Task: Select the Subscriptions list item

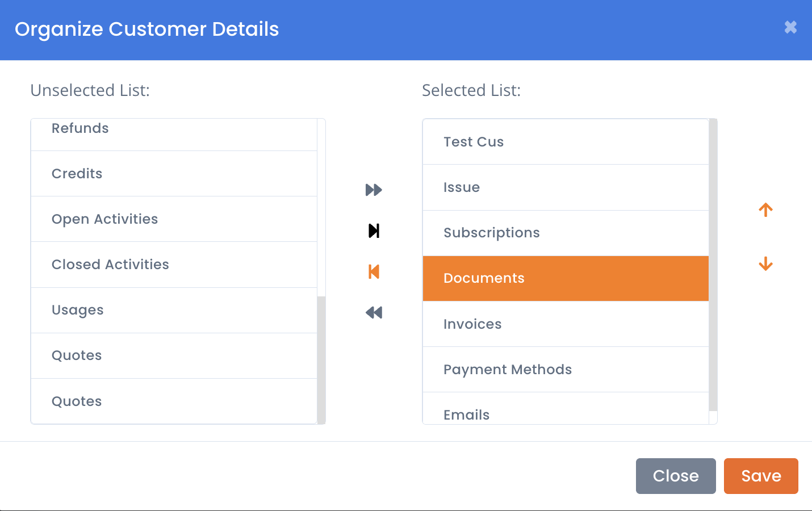Action: pos(566,233)
